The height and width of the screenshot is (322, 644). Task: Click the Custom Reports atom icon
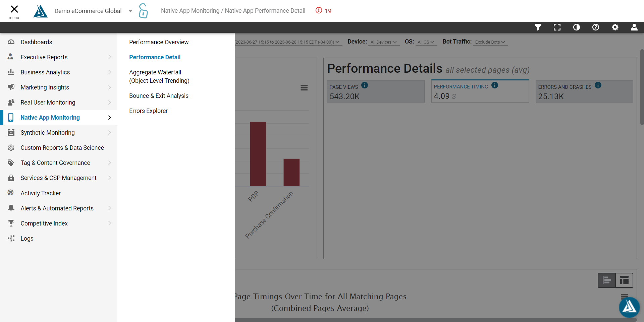11,148
